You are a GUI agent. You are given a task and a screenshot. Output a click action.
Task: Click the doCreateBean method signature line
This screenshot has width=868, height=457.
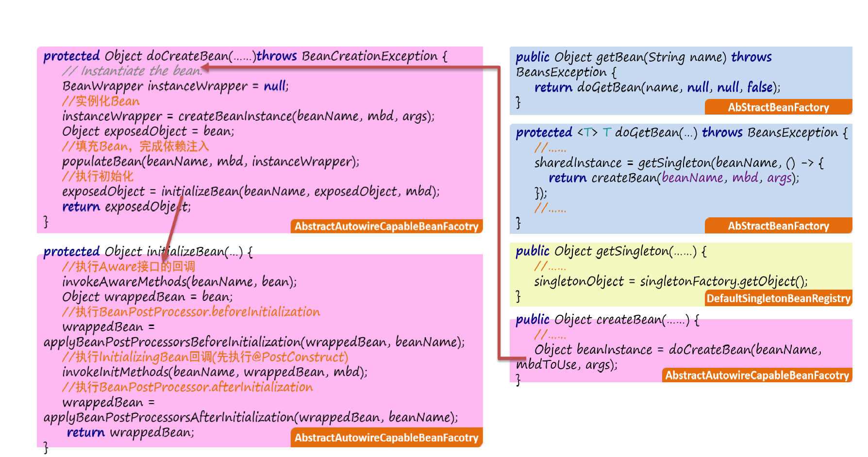click(x=245, y=56)
